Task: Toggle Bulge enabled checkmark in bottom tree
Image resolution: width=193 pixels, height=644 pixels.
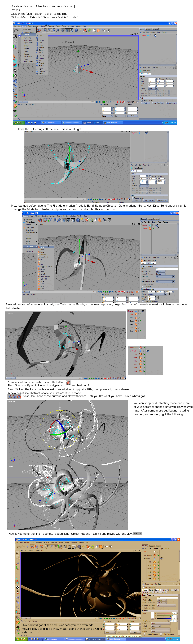Action: (x=159, y=569)
